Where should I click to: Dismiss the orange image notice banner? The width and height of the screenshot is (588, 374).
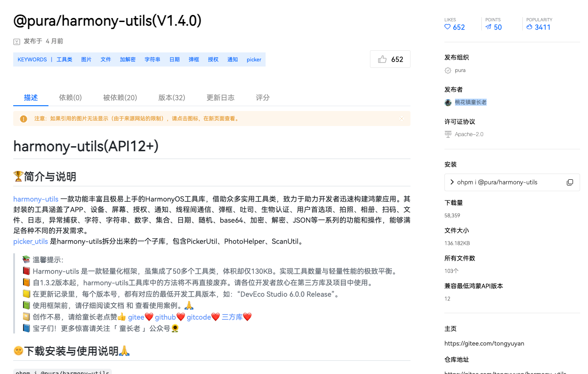[x=402, y=118]
